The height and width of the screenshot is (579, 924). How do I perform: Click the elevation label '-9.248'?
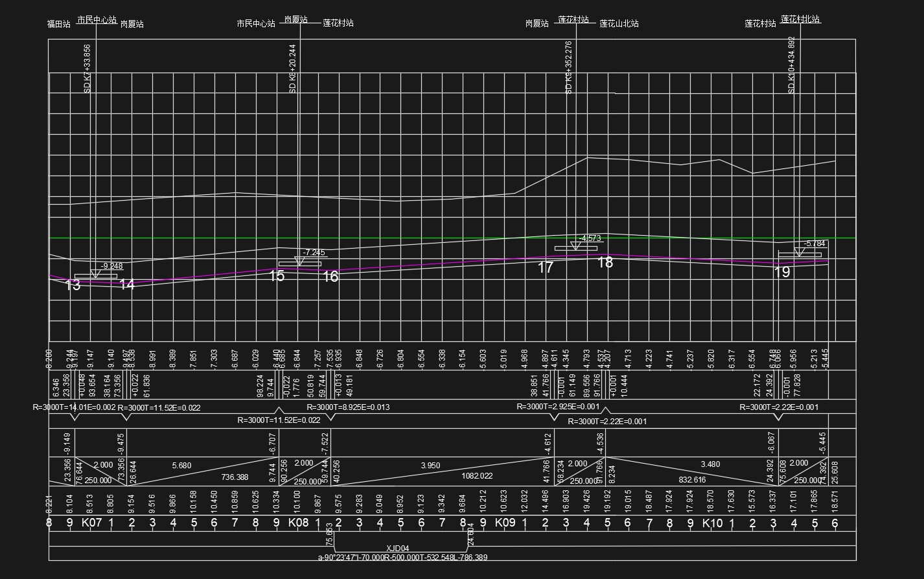click(111, 266)
